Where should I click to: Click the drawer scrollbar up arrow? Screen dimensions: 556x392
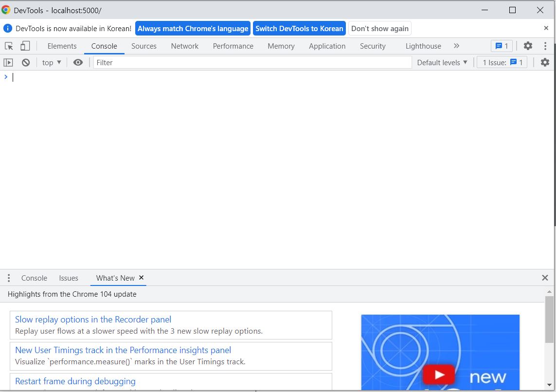(x=549, y=292)
